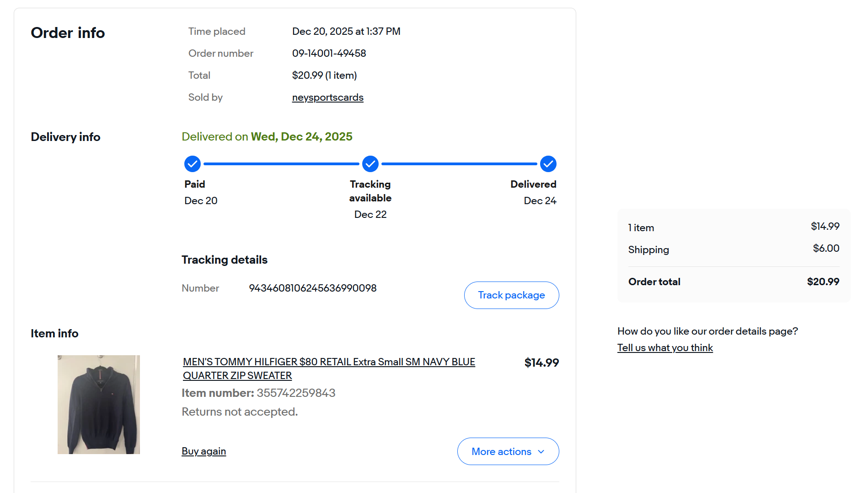
Task: Click progress line between Tracking available and Delivered
Action: click(x=459, y=164)
